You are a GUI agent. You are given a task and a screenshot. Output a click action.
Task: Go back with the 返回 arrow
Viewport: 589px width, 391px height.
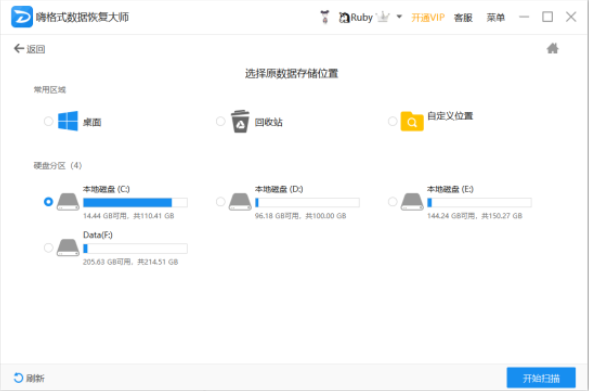coord(29,49)
